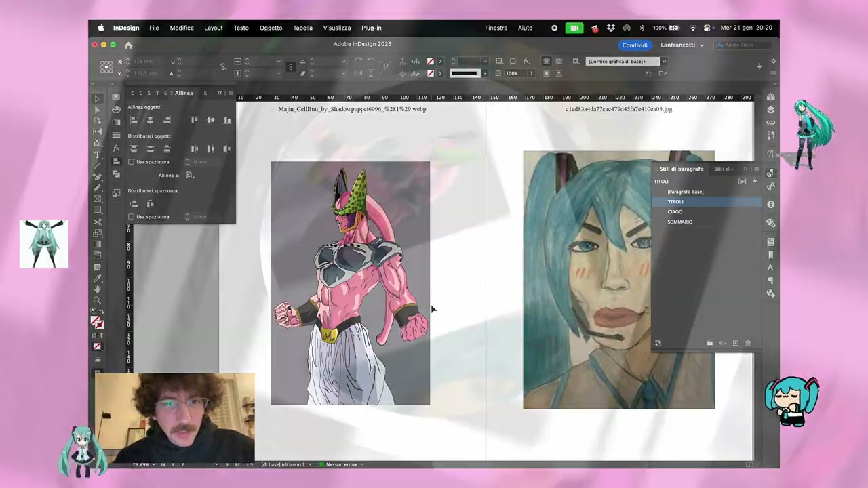868x488 pixels.
Task: Select the Hand tool
Action: point(98,289)
